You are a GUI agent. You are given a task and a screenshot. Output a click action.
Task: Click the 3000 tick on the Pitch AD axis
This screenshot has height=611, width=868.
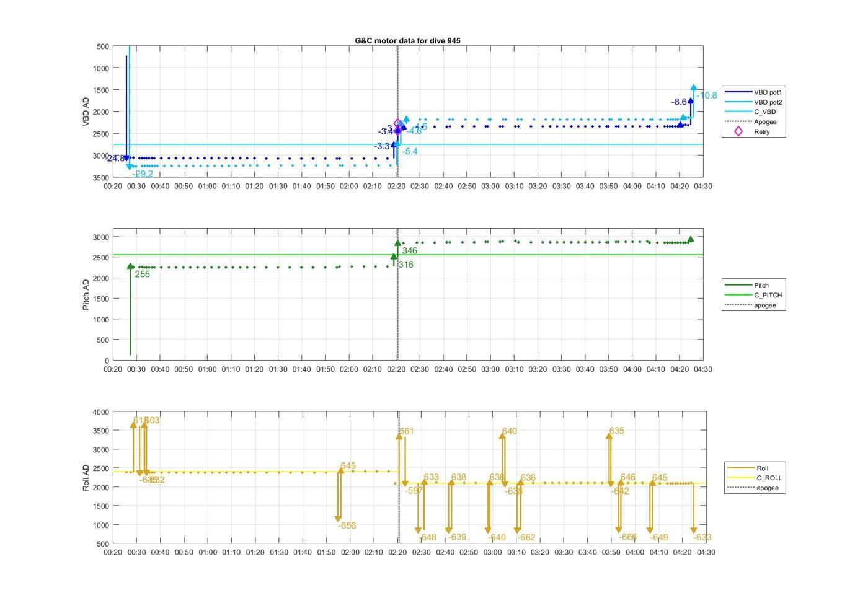coord(101,238)
